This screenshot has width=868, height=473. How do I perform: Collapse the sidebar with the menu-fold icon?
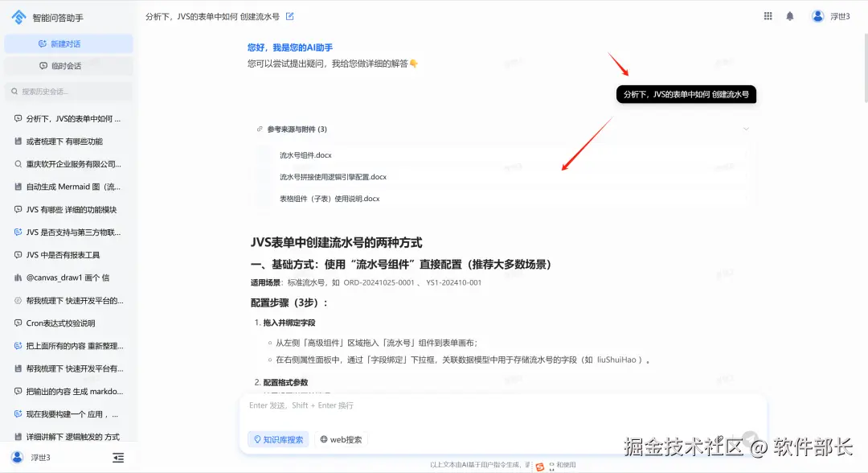[x=118, y=458]
